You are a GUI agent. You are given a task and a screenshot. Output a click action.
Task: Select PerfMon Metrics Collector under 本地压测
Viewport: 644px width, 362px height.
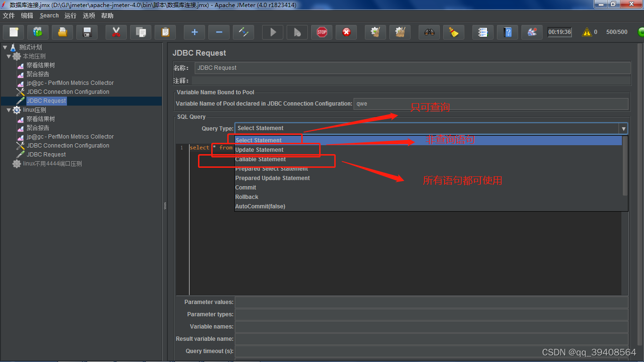click(x=70, y=83)
